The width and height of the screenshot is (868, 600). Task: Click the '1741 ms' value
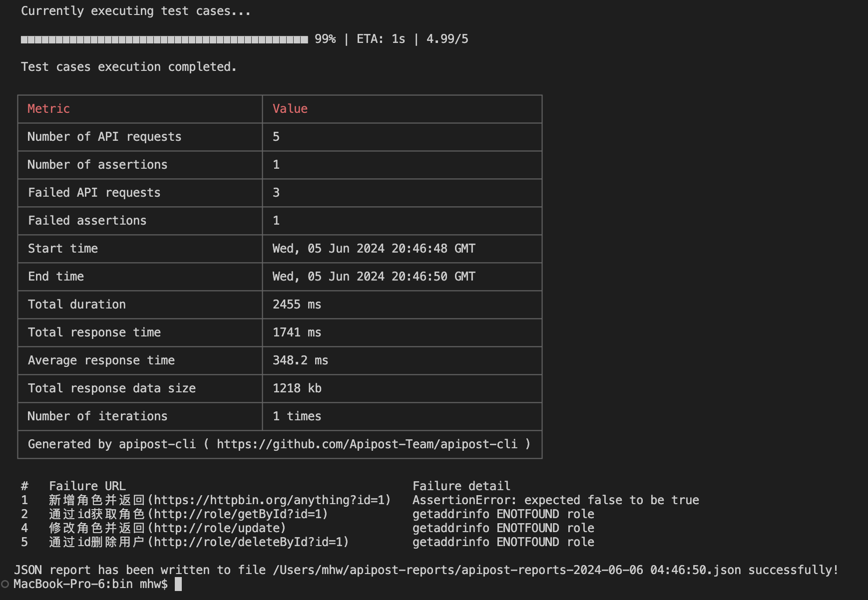coord(297,332)
